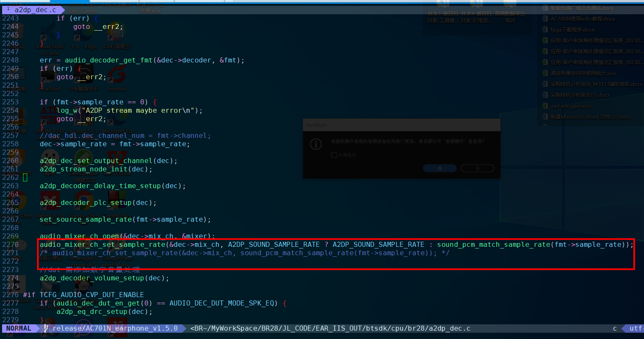Viewport: 644px width, 339px height.
Task: Launch the WPS Office desktop shortcut
Action: click(x=117, y=163)
